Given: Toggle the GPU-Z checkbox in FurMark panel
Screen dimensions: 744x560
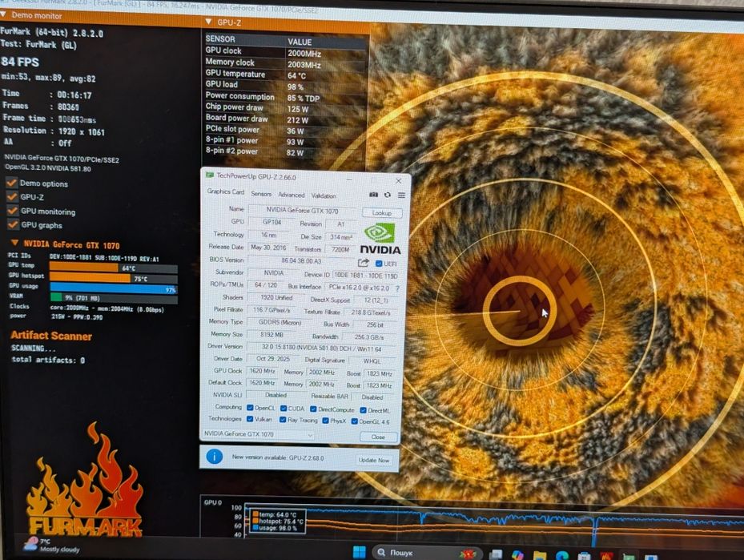Looking at the screenshot, I should [12, 196].
